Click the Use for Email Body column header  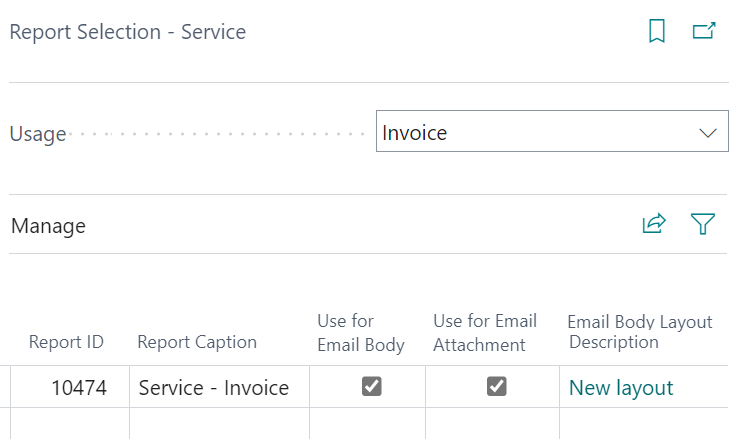(x=361, y=333)
